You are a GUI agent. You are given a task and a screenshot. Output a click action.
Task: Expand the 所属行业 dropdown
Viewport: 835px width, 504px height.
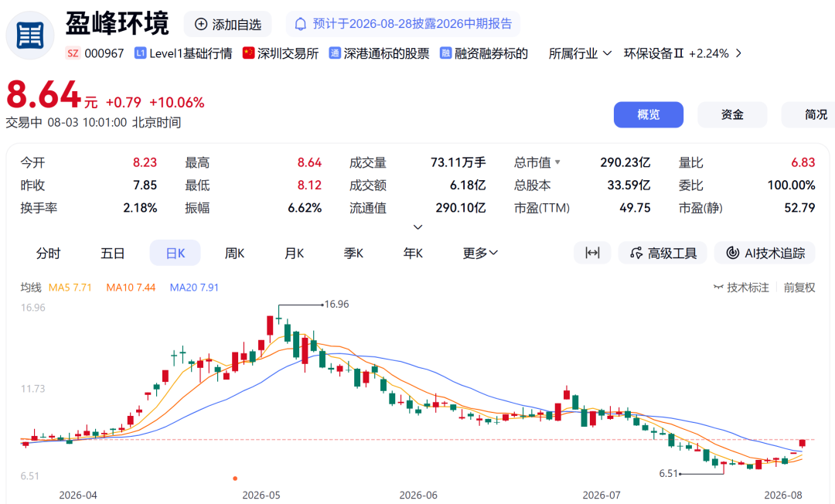click(x=580, y=53)
